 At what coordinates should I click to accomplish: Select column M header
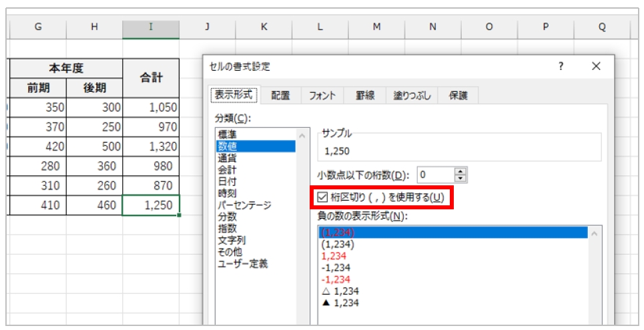pos(376,27)
